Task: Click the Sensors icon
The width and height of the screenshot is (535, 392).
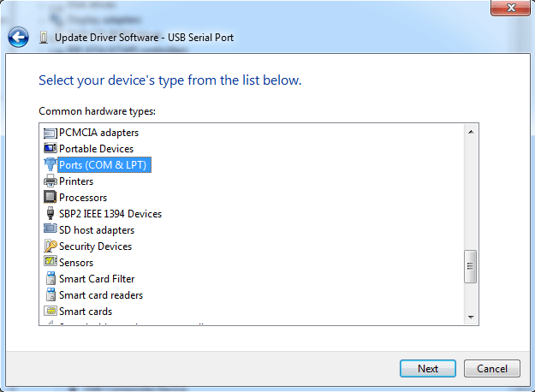Action: click(50, 263)
